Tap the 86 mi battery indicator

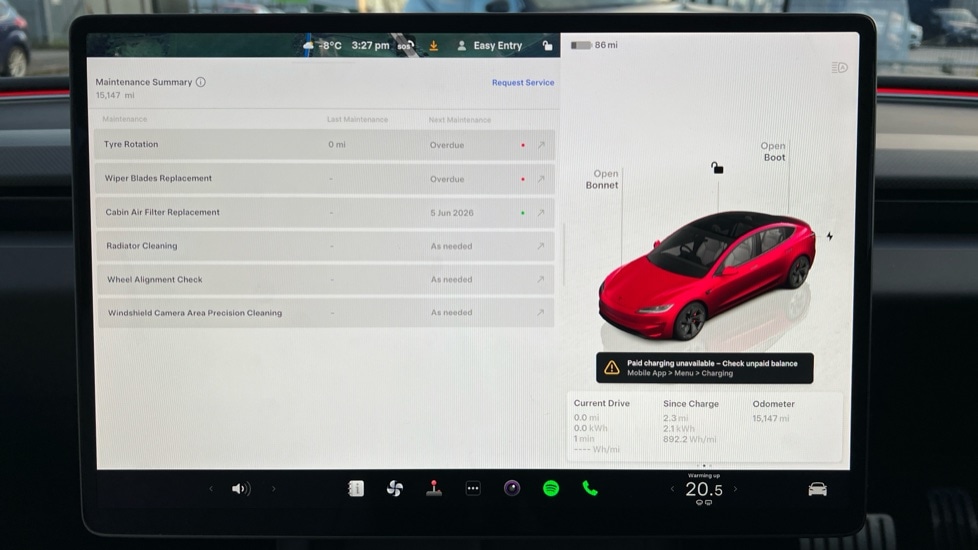coord(594,45)
